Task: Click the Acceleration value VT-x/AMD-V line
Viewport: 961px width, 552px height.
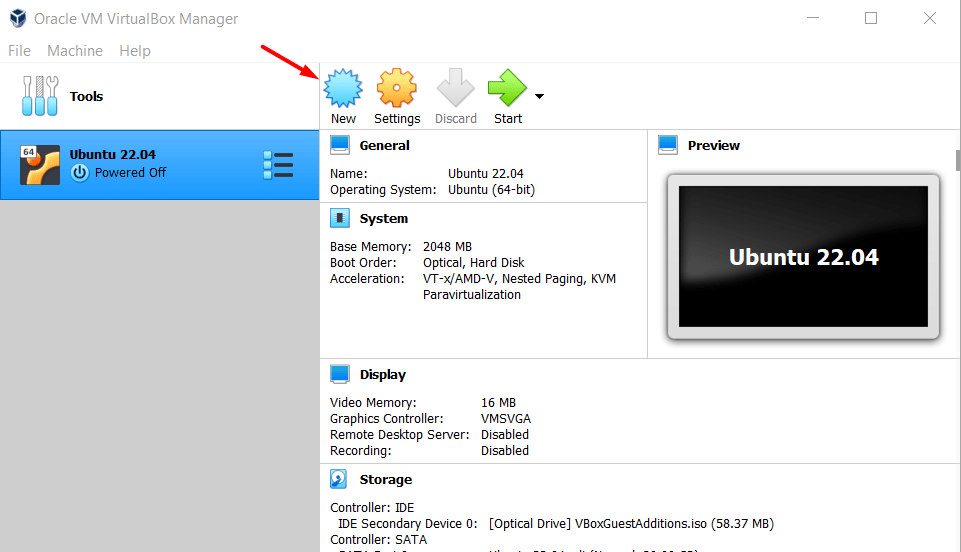Action: click(519, 279)
